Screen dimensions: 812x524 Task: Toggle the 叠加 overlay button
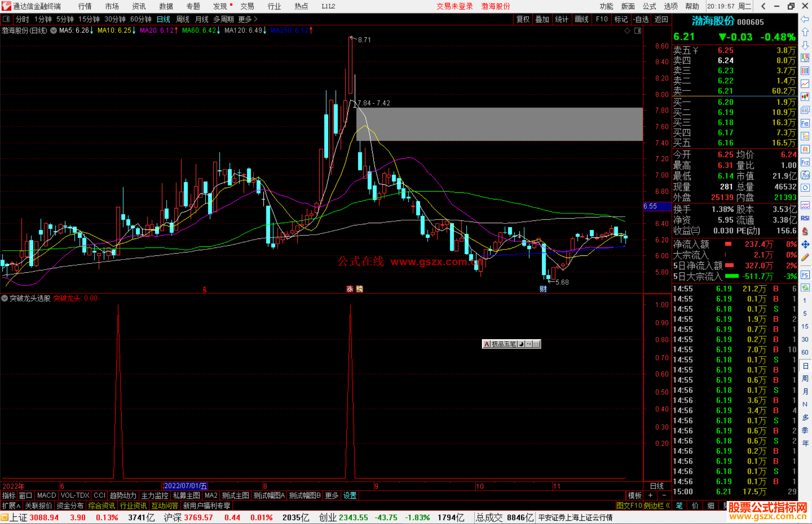(542, 19)
